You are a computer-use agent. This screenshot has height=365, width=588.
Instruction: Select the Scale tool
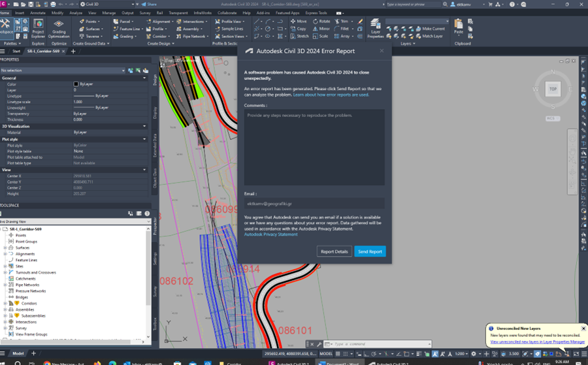click(320, 37)
